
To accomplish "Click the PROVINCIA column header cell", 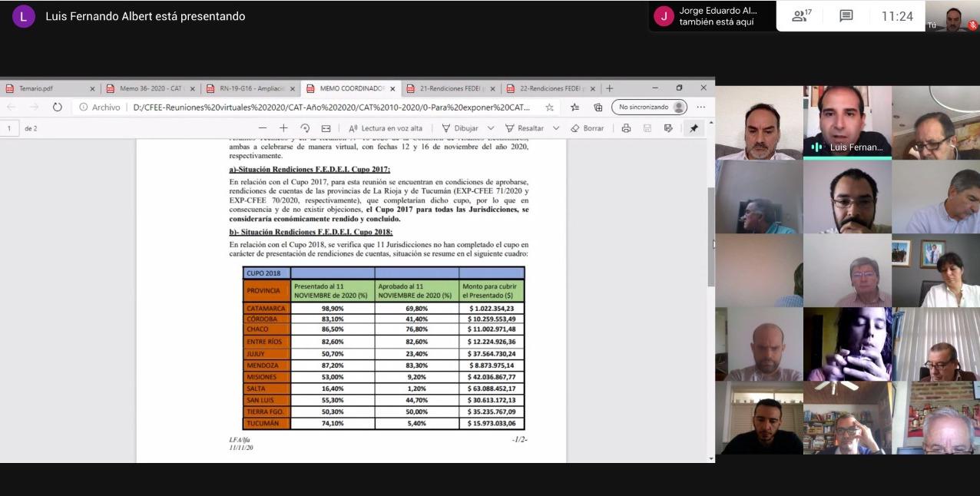I will click(267, 290).
